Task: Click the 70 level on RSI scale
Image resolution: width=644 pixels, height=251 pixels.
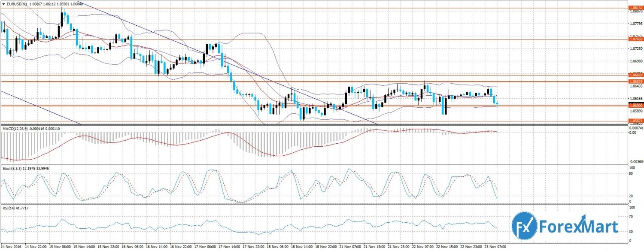Action: click(631, 216)
